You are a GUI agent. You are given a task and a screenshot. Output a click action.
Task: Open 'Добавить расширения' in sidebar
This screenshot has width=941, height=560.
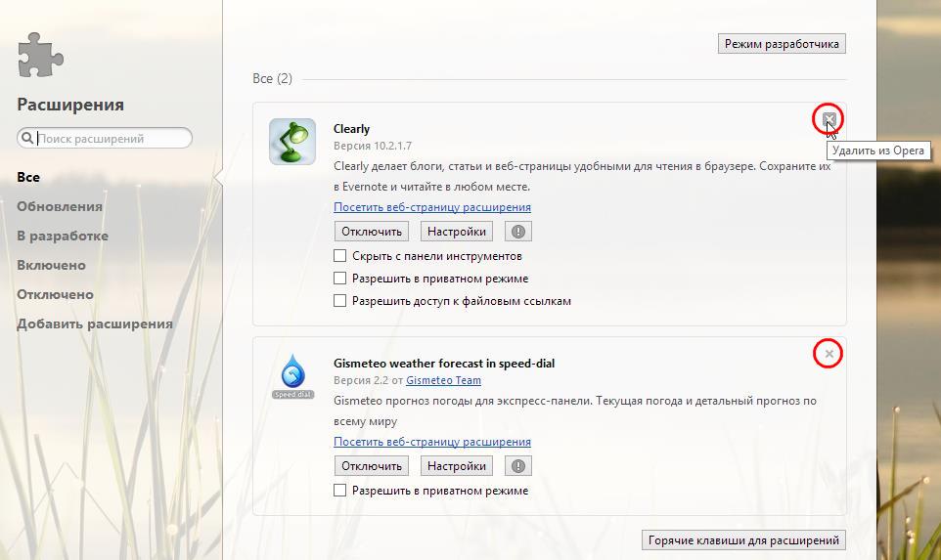(95, 323)
